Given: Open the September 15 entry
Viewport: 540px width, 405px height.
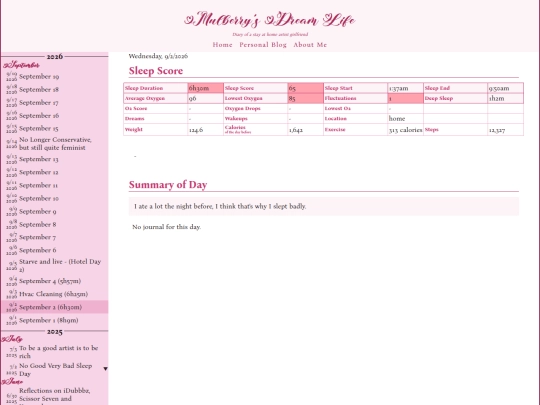Looking at the screenshot, I should click(39, 128).
